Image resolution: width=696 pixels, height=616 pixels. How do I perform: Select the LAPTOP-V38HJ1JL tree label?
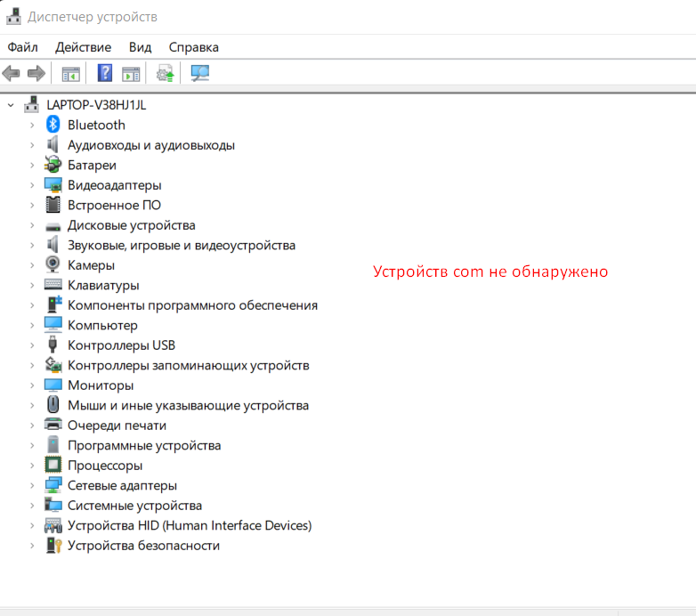point(96,105)
